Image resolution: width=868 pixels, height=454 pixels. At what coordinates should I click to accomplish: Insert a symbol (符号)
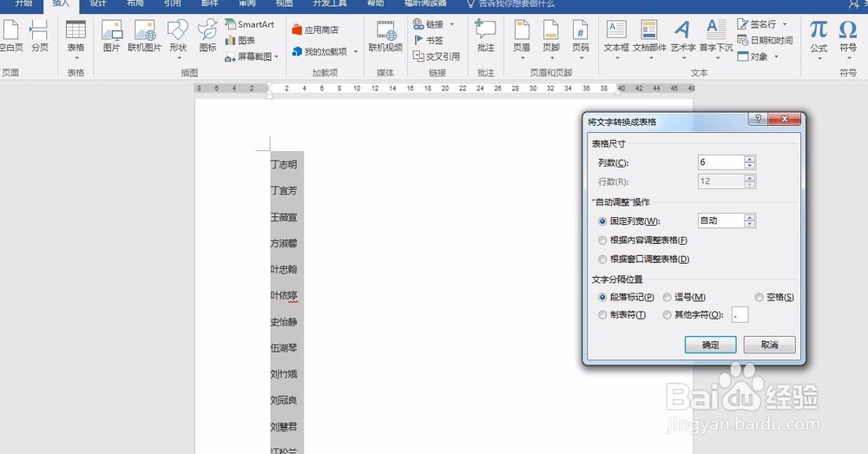(x=847, y=39)
